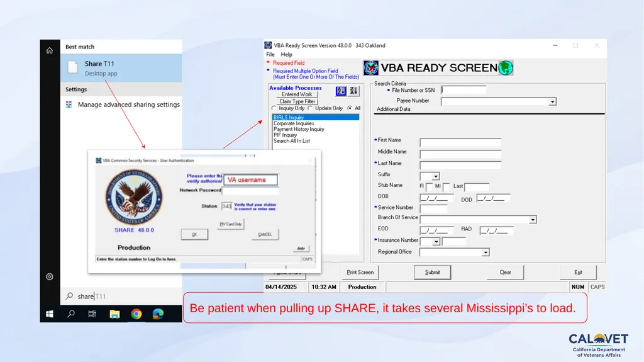The height and width of the screenshot is (362, 644).
Task: Open the Suffix dropdown
Action: coord(436,176)
